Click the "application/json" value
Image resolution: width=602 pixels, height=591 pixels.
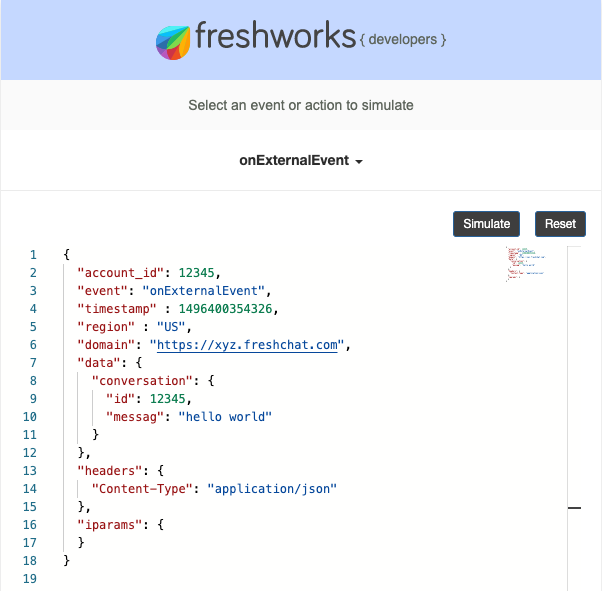click(272, 489)
